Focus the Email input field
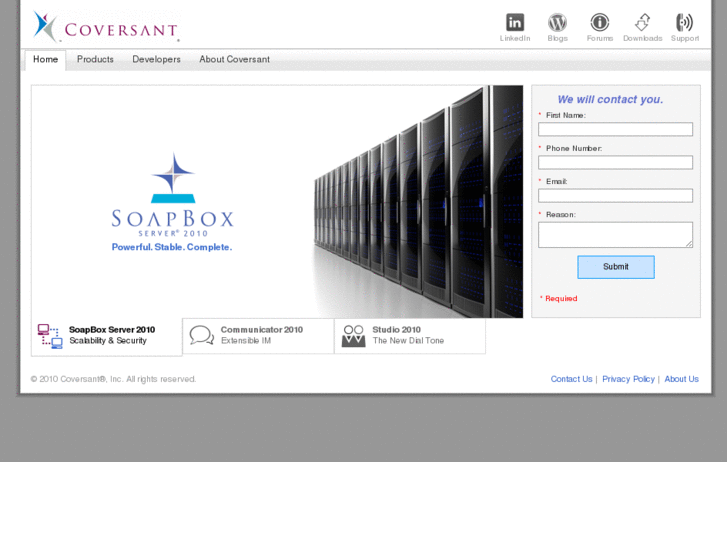Image resolution: width=727 pixels, height=545 pixels. click(x=615, y=195)
